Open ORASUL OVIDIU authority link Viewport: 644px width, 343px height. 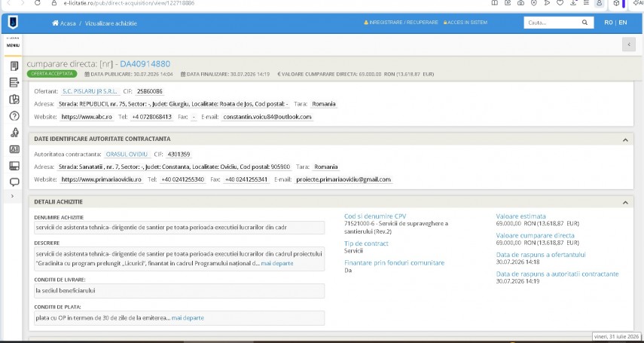pos(127,155)
